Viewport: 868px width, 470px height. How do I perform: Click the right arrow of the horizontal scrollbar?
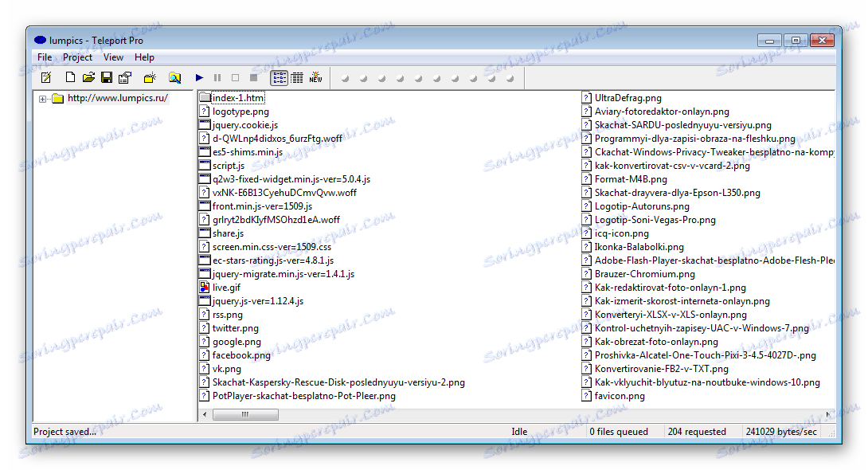coord(829,415)
